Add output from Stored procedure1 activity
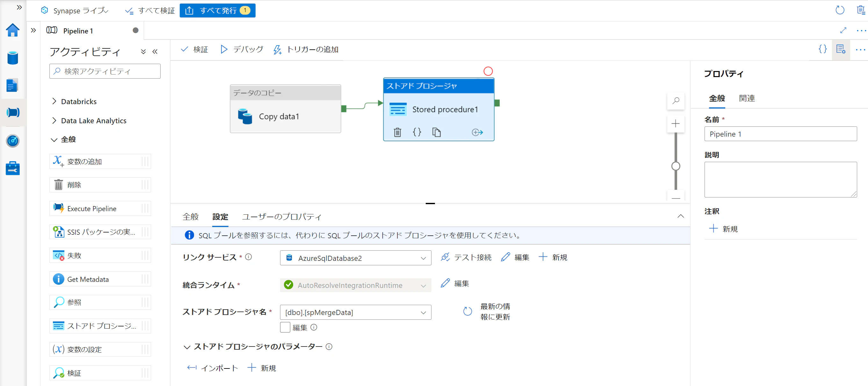The width and height of the screenshot is (868, 386). (x=477, y=132)
